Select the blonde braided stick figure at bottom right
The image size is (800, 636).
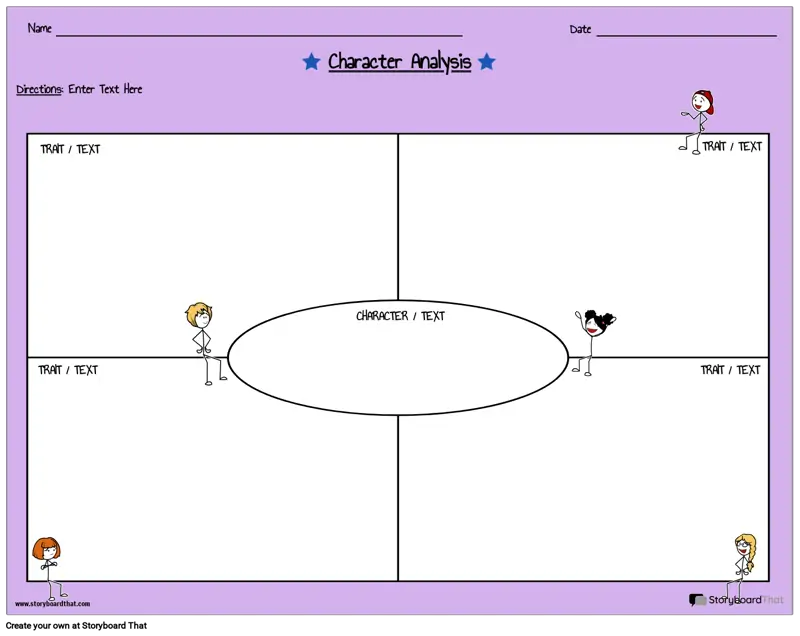click(743, 562)
